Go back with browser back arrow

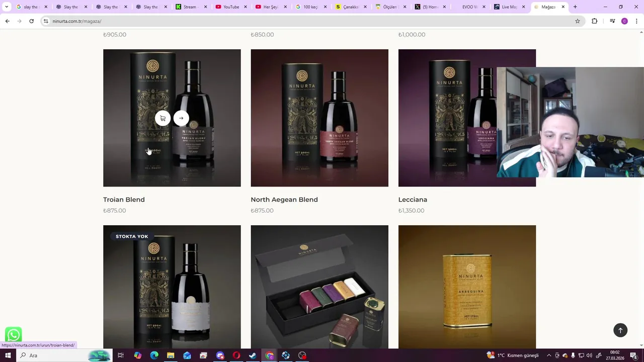point(7,21)
